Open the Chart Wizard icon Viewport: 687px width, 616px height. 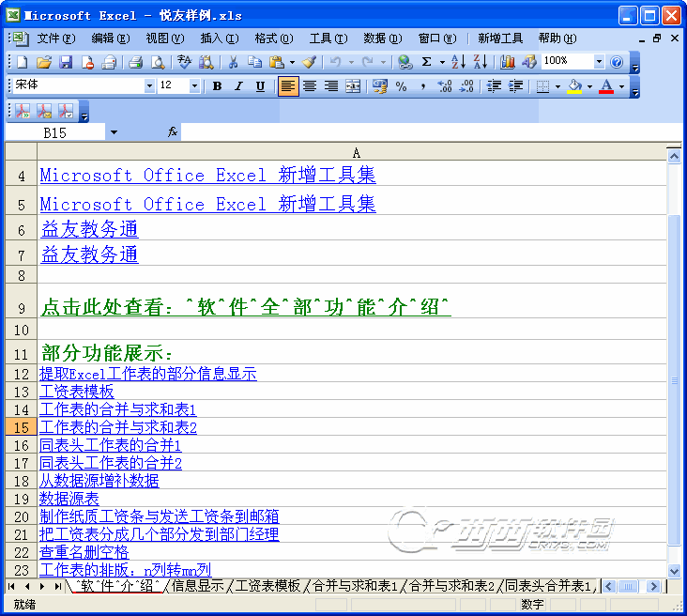click(508, 62)
